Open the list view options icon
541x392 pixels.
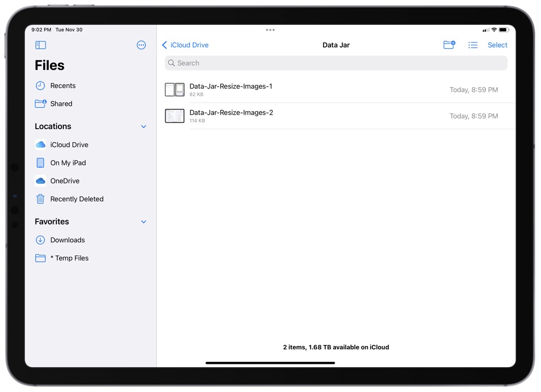[473, 45]
